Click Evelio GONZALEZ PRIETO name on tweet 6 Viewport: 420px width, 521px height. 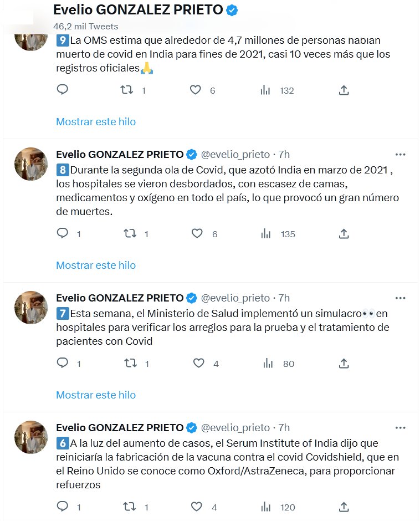click(120, 427)
